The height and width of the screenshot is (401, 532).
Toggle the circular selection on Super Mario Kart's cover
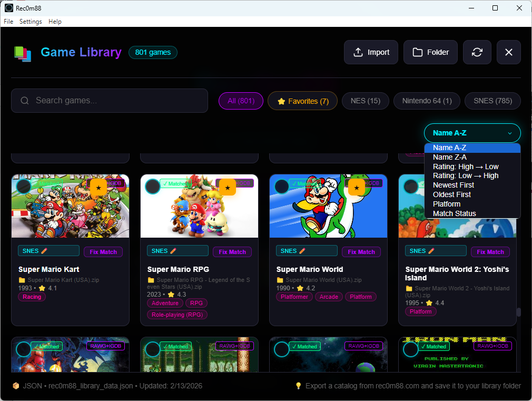coord(23,186)
